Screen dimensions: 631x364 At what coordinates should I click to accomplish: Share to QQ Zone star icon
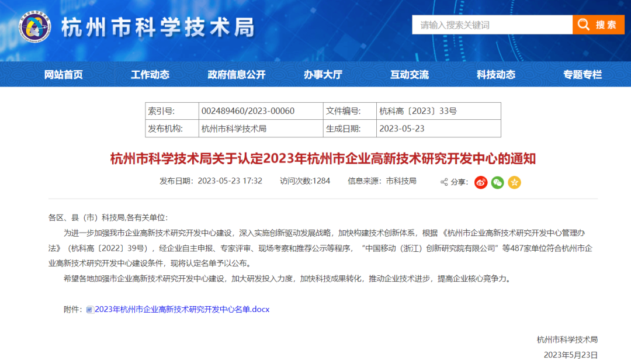coord(514,182)
